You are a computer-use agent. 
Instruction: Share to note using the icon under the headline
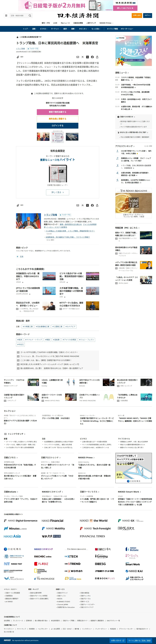(x=83, y=57)
